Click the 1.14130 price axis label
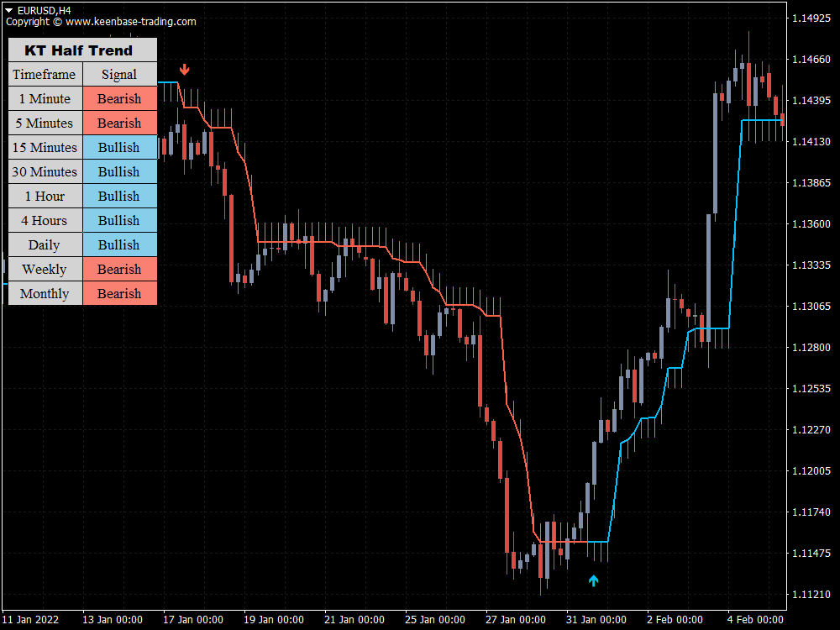Viewport: 840px width, 630px height. click(811, 141)
